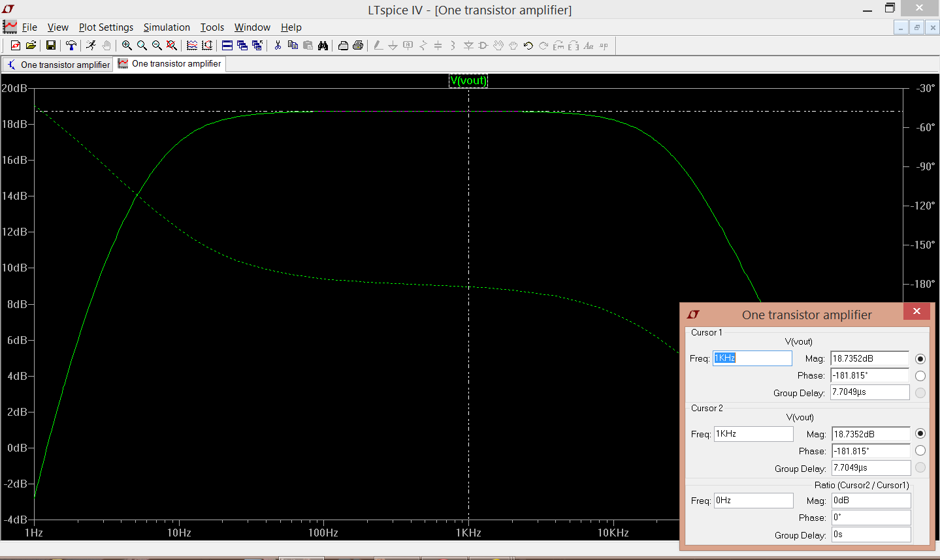The image size is (940, 560).
Task: Select the Draw Wire pencil tool
Action: point(378,45)
